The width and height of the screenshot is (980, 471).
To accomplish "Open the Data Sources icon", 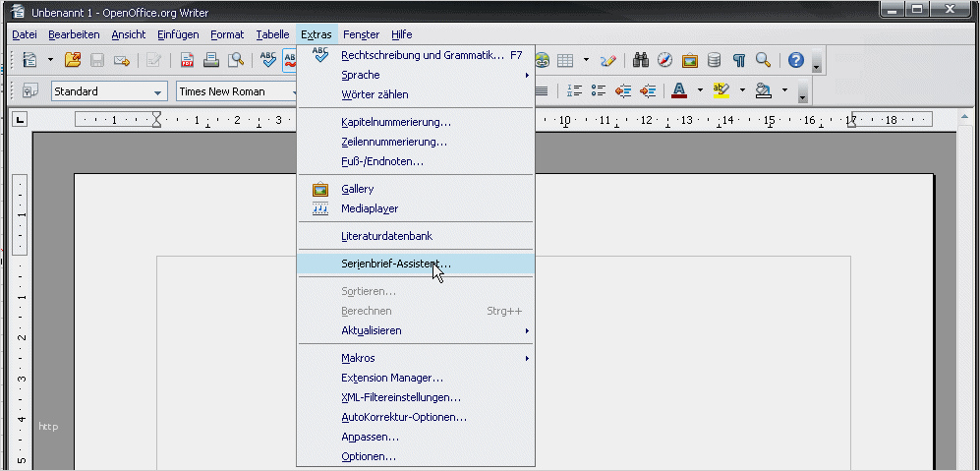I will 715,61.
